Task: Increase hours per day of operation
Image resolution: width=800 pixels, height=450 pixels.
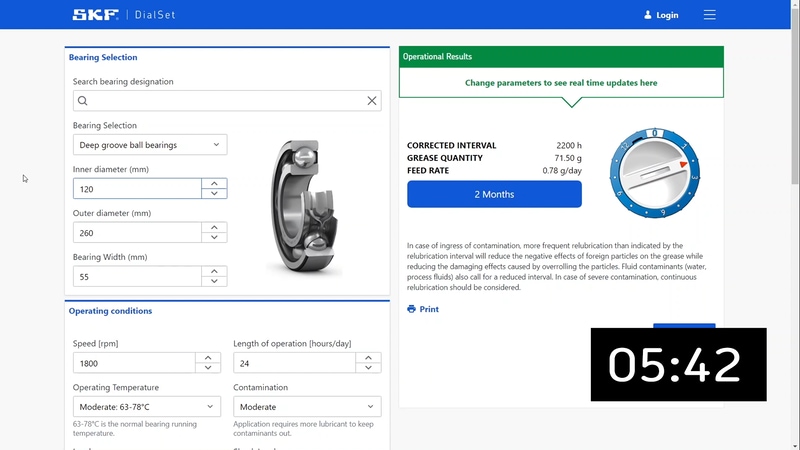Action: (x=368, y=357)
